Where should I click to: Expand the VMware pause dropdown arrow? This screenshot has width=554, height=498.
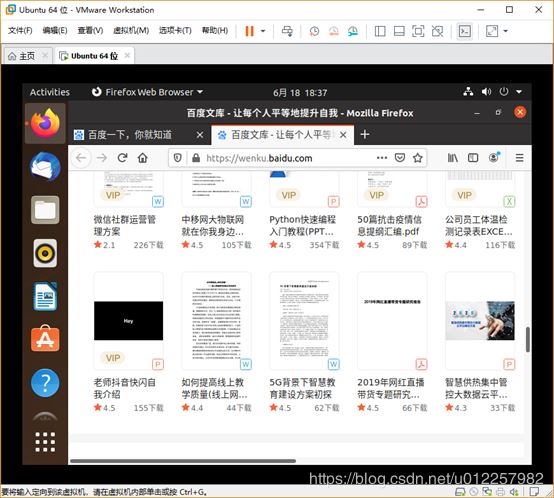pyautogui.click(x=263, y=31)
